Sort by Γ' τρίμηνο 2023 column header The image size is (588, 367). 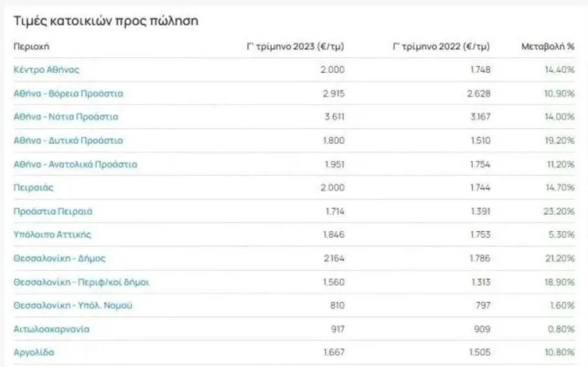click(295, 47)
